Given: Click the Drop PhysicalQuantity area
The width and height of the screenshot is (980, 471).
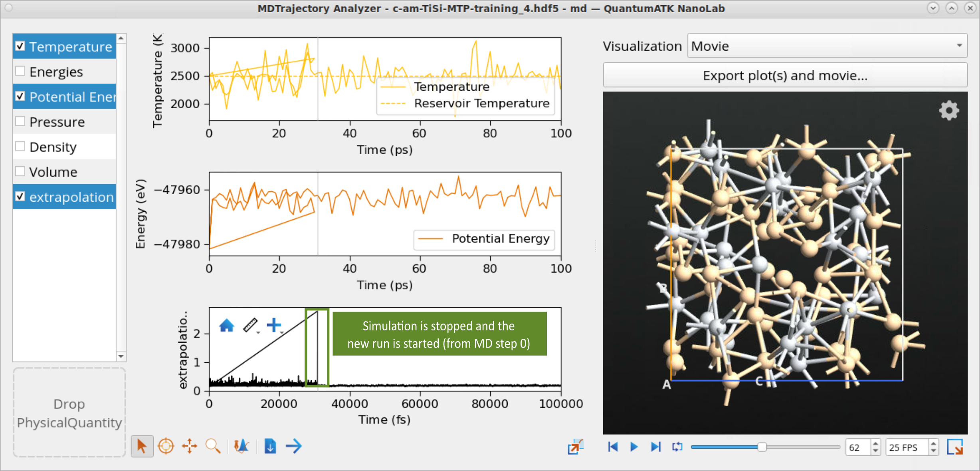Looking at the screenshot, I should pyautogui.click(x=69, y=413).
